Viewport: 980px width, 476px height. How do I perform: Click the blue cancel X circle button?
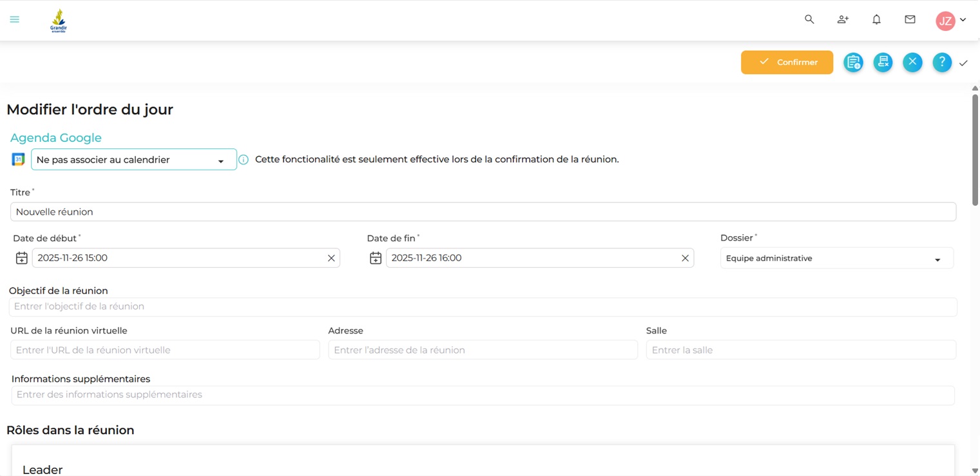point(912,63)
